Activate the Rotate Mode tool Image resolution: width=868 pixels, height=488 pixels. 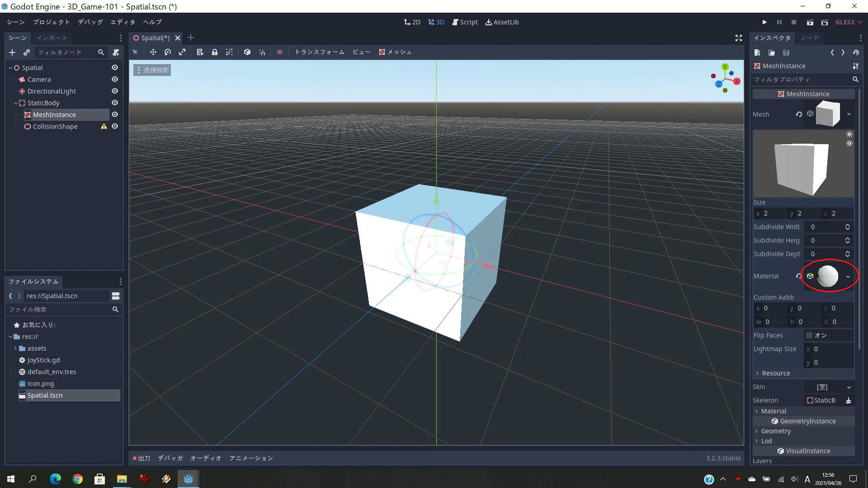coord(168,52)
